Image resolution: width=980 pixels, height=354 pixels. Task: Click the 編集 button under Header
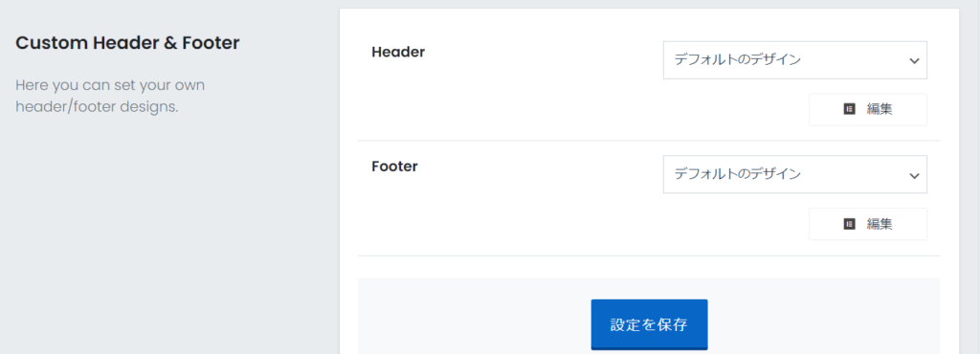pos(868,110)
